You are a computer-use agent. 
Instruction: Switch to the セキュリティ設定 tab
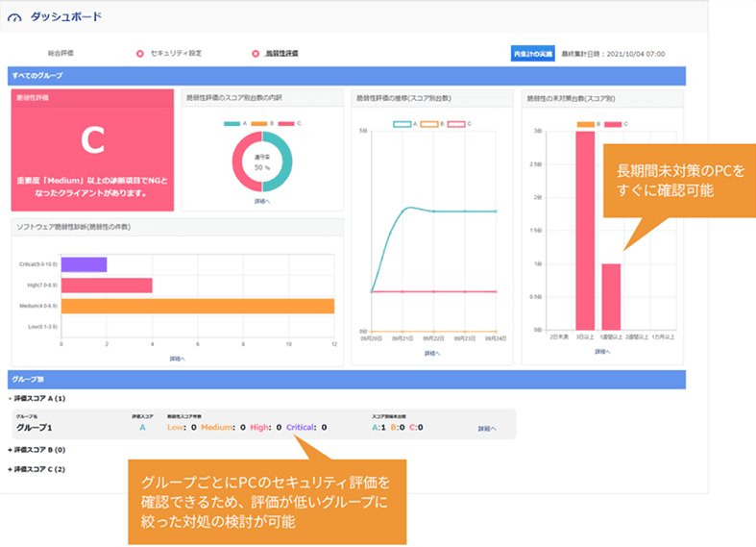(x=176, y=53)
